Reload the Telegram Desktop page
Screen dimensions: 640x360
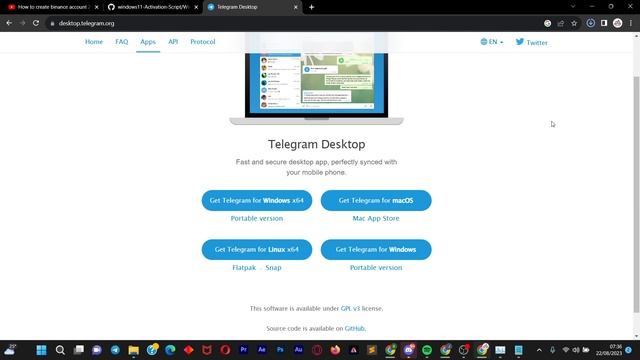click(36, 23)
